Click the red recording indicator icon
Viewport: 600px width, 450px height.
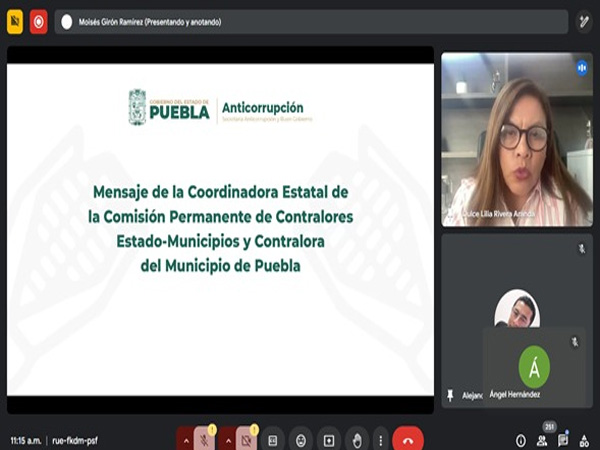38,21
